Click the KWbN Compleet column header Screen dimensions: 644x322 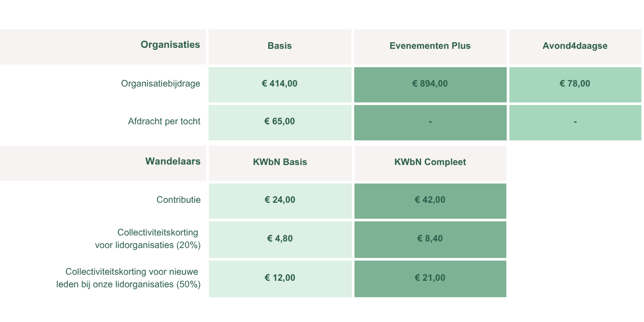430,162
